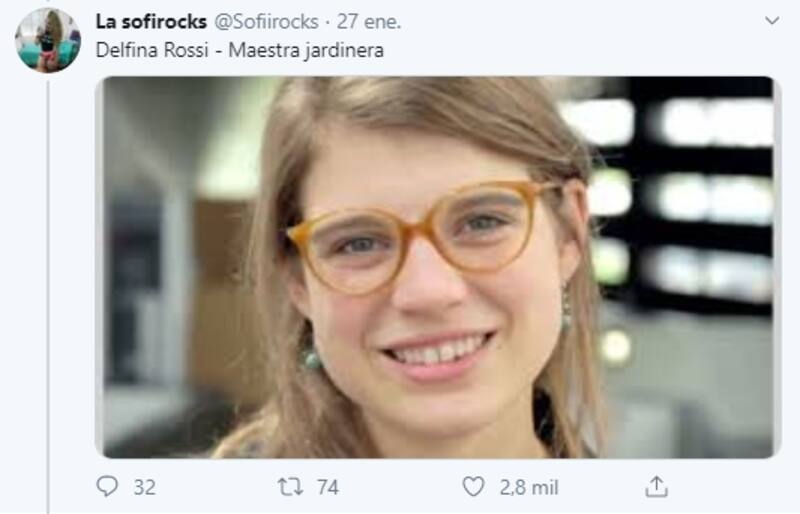Expand the tweet options chevron menu
Image resolution: width=800 pixels, height=514 pixels.
pos(772,21)
